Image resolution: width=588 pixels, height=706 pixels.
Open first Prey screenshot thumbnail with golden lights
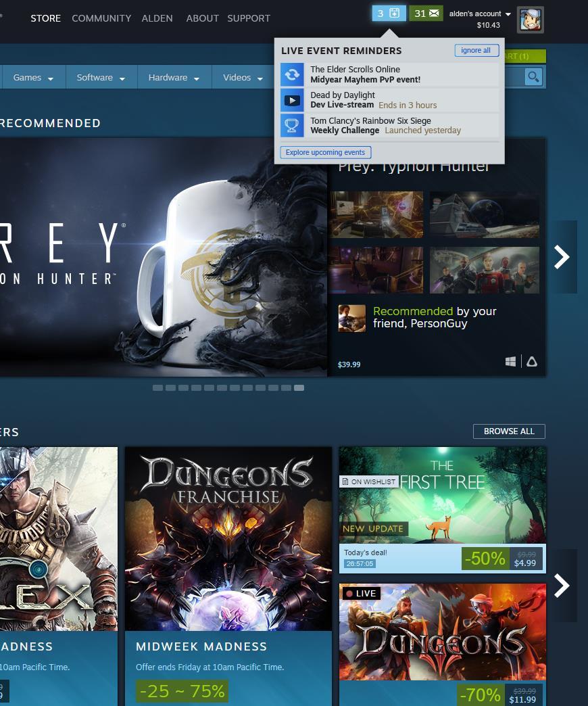[376, 215]
